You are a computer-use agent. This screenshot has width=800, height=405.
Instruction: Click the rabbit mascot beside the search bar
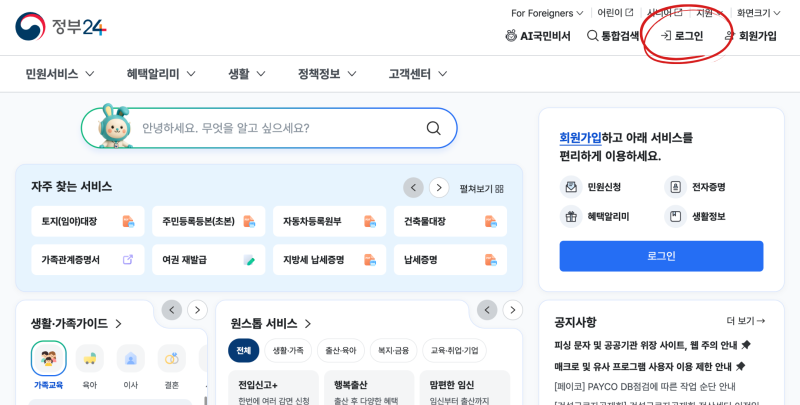(x=114, y=126)
